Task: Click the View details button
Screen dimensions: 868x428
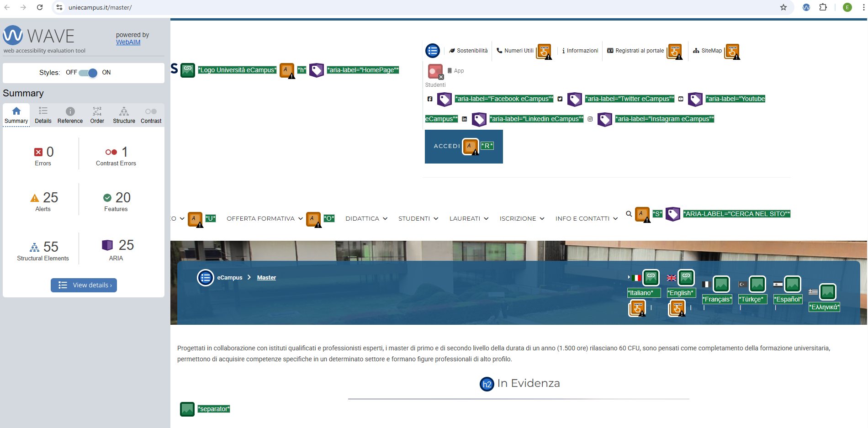Action: (84, 285)
